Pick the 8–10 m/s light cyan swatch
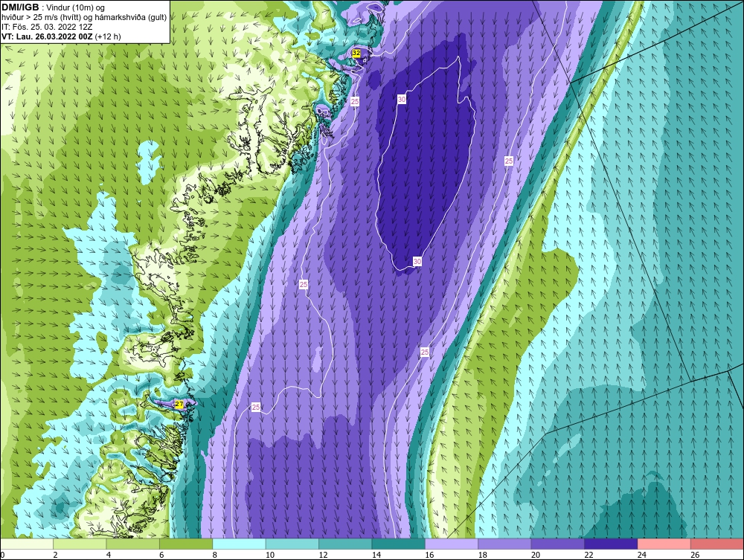 pos(239,544)
